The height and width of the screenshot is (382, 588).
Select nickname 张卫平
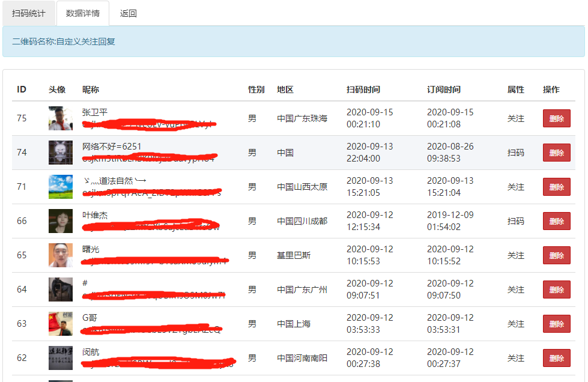click(95, 112)
